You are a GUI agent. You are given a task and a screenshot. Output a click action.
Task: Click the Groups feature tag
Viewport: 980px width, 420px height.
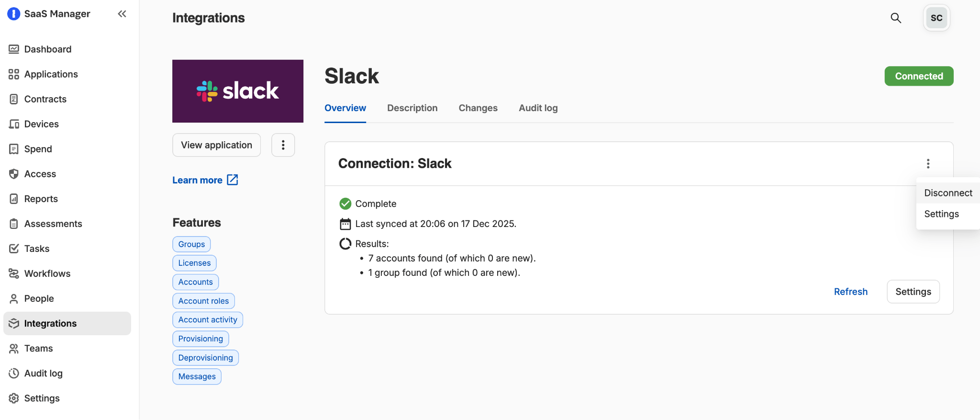191,244
